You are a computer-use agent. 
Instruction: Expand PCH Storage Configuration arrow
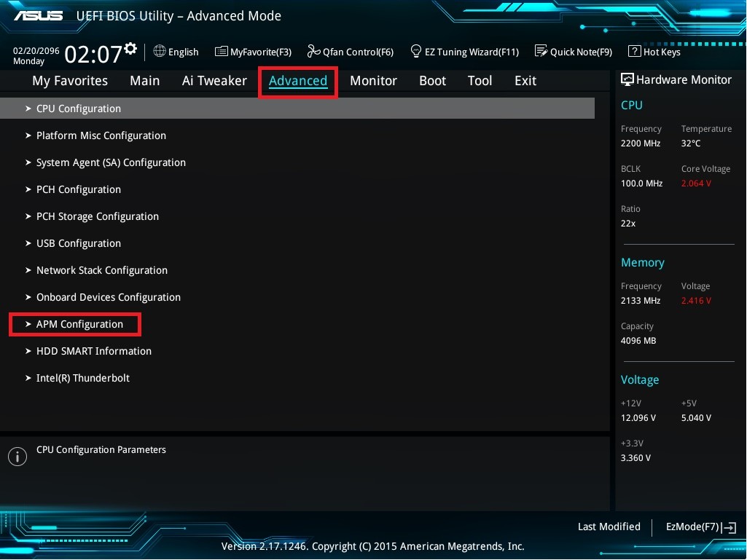click(x=28, y=216)
